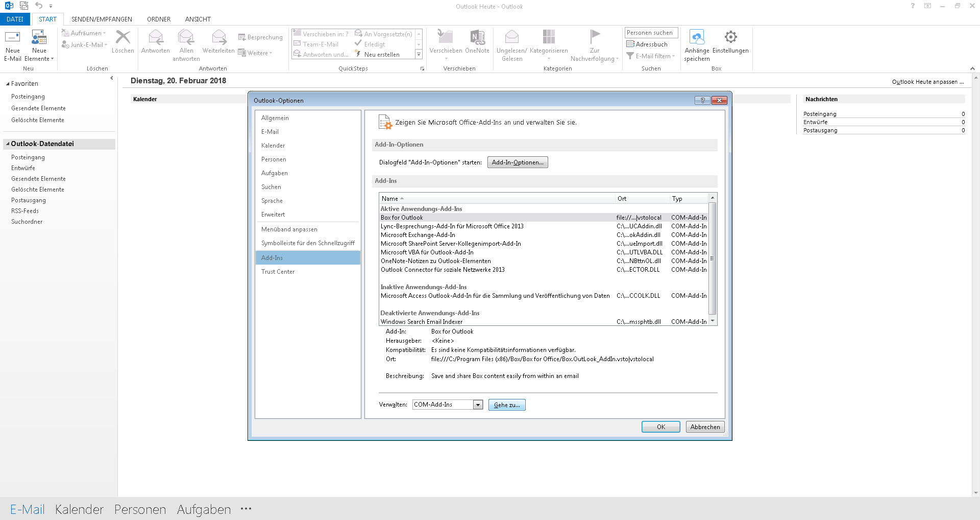Open Entwürfe folder in data file tree
Viewport: 980px width, 520px height.
point(23,168)
